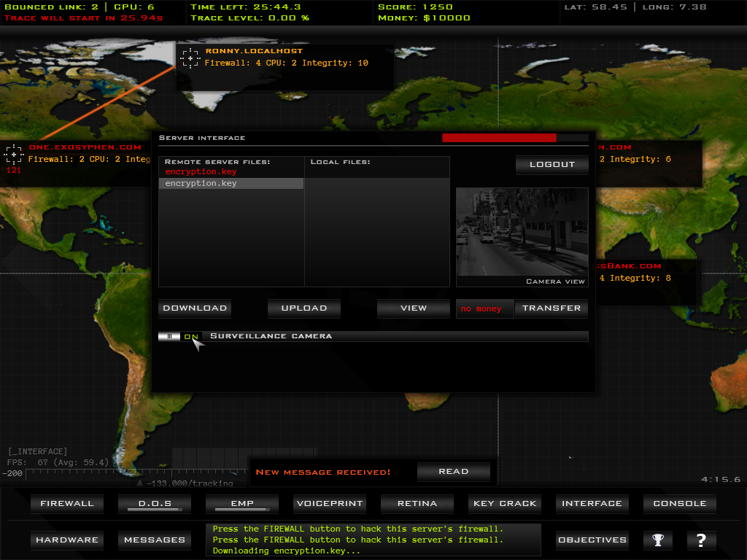Open the Console panel
Viewport: 747px width, 560px height.
[x=679, y=504]
